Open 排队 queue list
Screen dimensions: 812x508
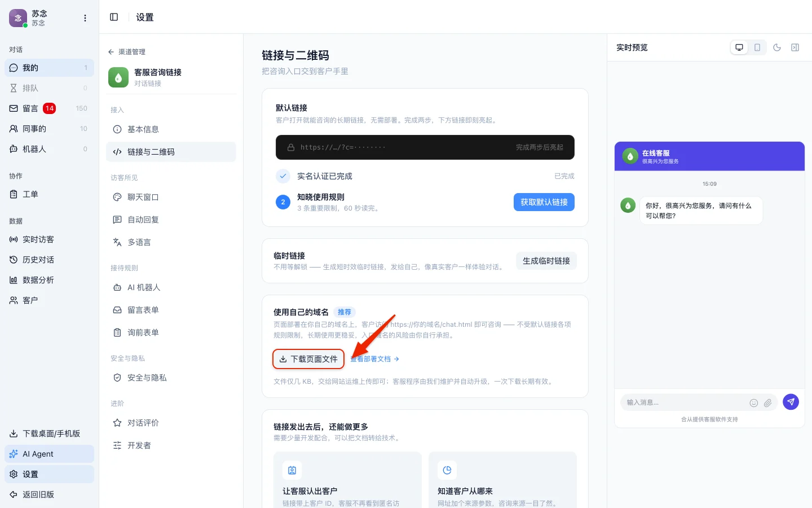(x=49, y=88)
